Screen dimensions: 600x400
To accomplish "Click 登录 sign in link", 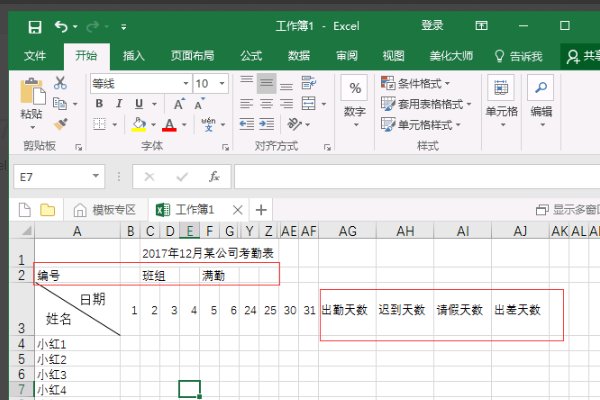I will pos(432,26).
